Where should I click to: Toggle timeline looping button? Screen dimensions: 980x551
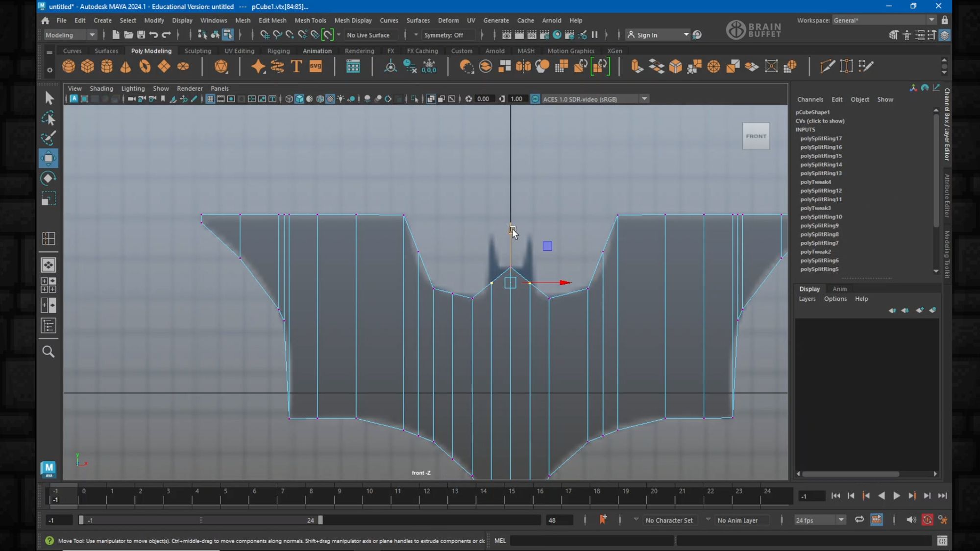click(859, 520)
